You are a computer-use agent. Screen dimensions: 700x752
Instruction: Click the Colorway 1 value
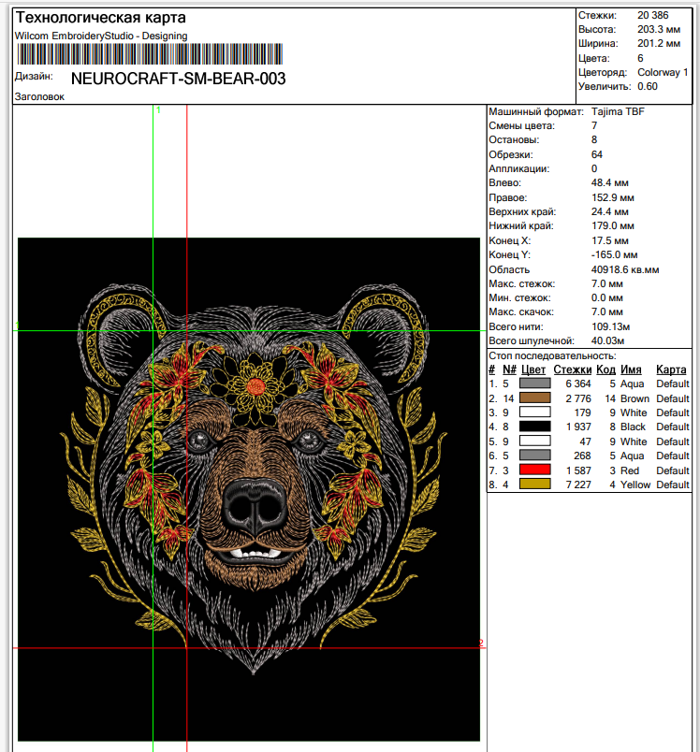663,72
